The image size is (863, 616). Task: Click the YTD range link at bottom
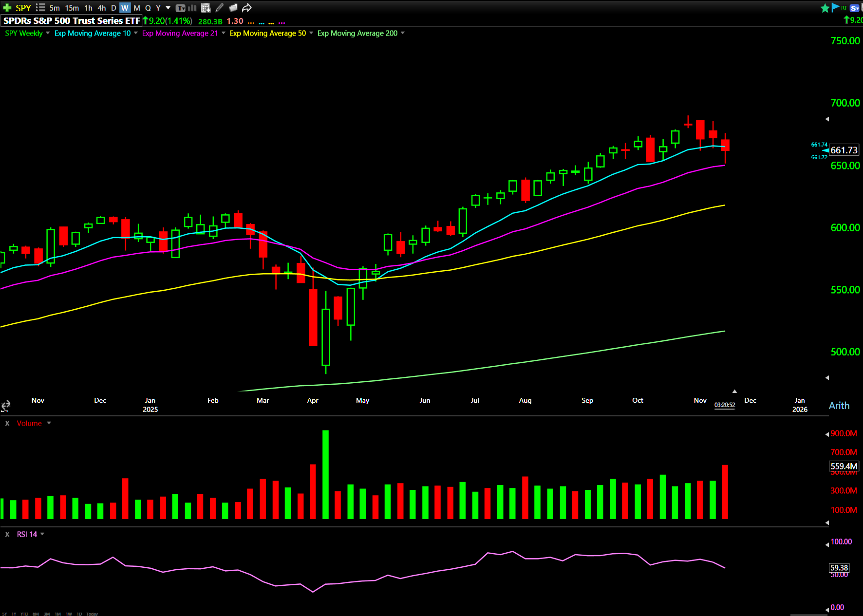[x=24, y=614]
